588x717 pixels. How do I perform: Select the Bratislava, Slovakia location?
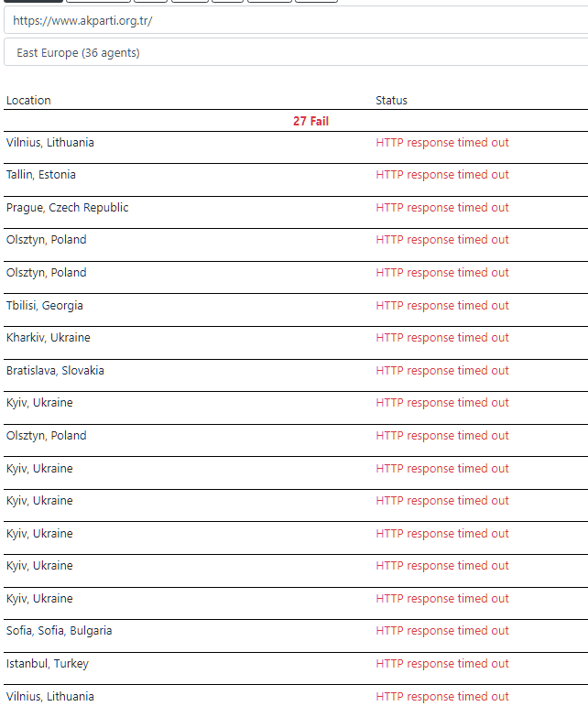(55, 371)
